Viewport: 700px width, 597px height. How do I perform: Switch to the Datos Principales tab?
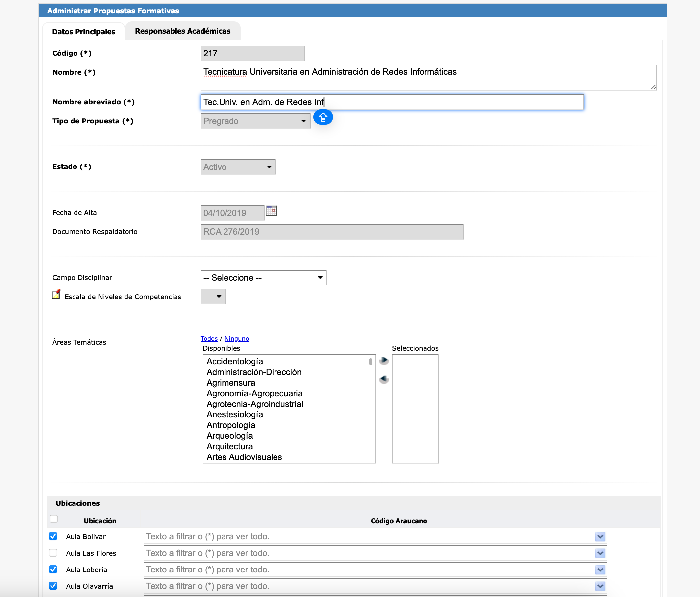click(x=83, y=32)
